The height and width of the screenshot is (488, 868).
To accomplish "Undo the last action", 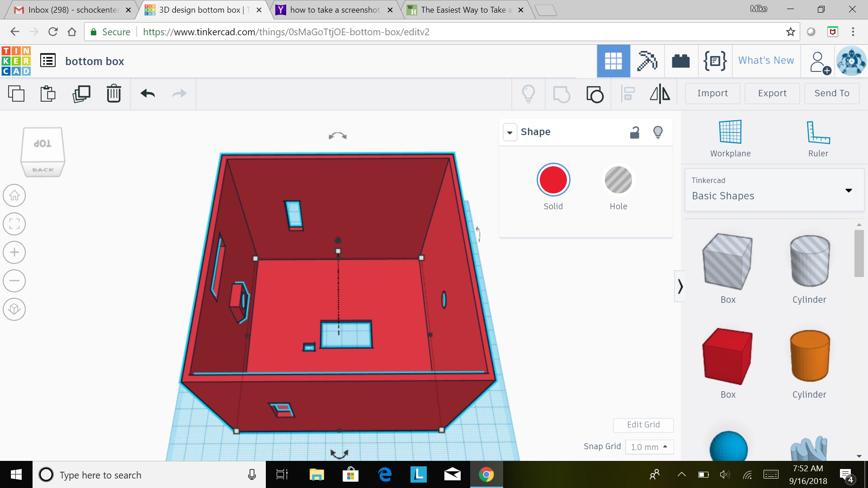I will (x=148, y=94).
